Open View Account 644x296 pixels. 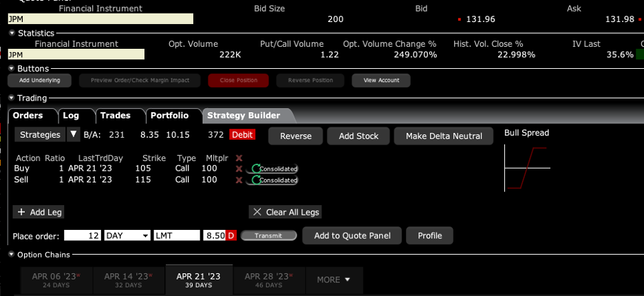click(381, 81)
